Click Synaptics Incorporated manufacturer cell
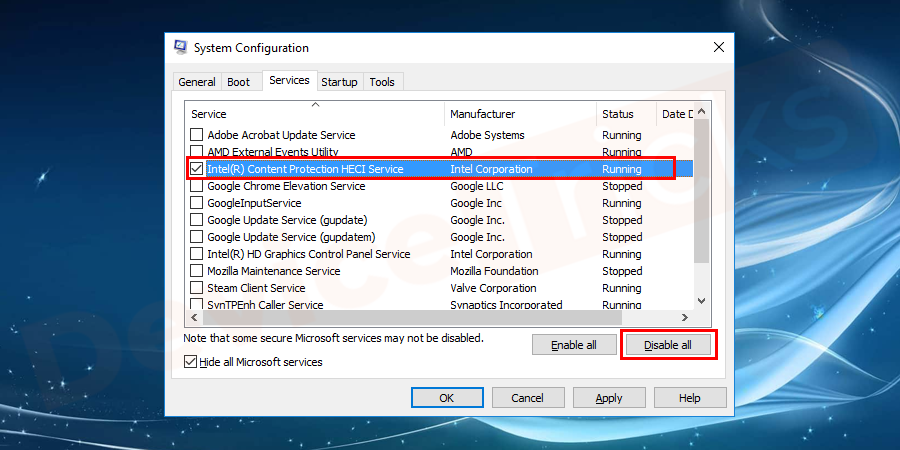 pyautogui.click(x=506, y=304)
